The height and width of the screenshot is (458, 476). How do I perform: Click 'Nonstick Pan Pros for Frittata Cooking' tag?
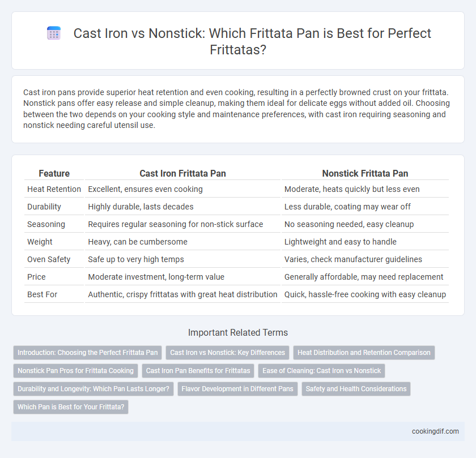pos(75,371)
